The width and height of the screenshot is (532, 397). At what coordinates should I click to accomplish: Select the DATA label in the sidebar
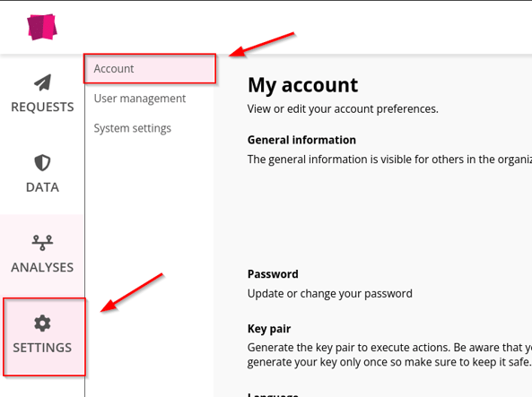pos(42,187)
